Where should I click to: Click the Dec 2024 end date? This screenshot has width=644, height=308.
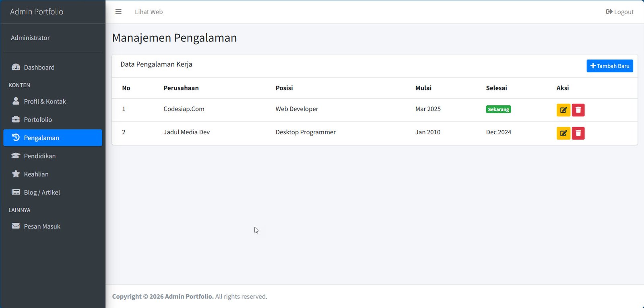[498, 132]
